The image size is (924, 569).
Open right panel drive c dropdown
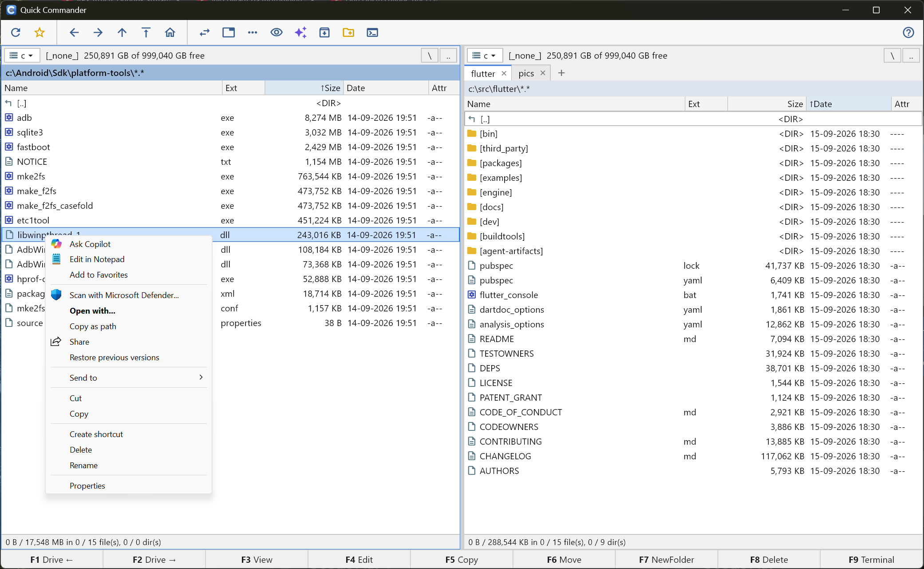point(485,56)
